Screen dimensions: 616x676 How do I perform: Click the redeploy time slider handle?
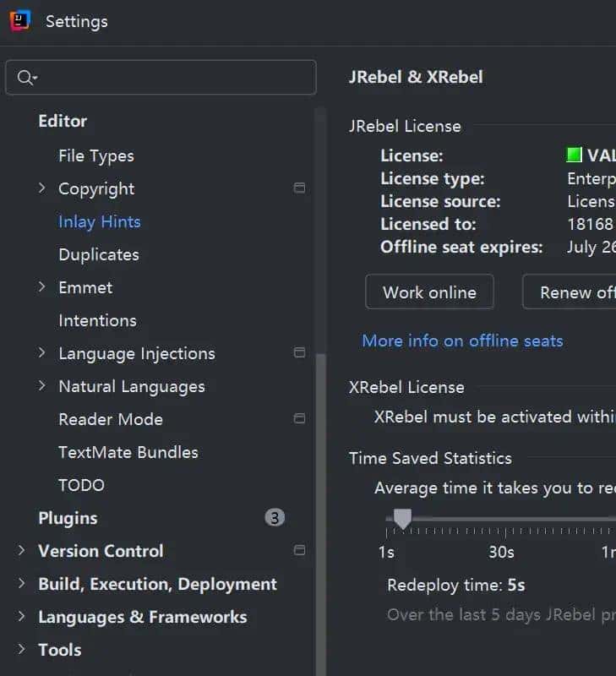[403, 518]
